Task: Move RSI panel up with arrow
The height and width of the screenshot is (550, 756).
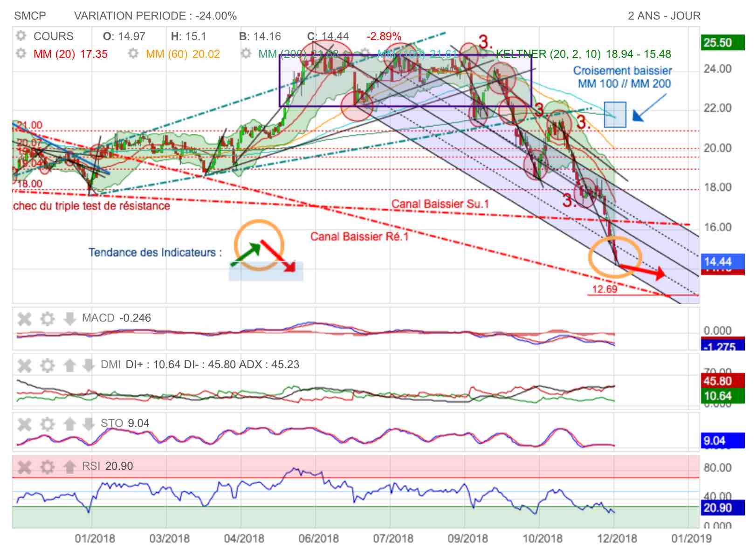Action: (69, 467)
